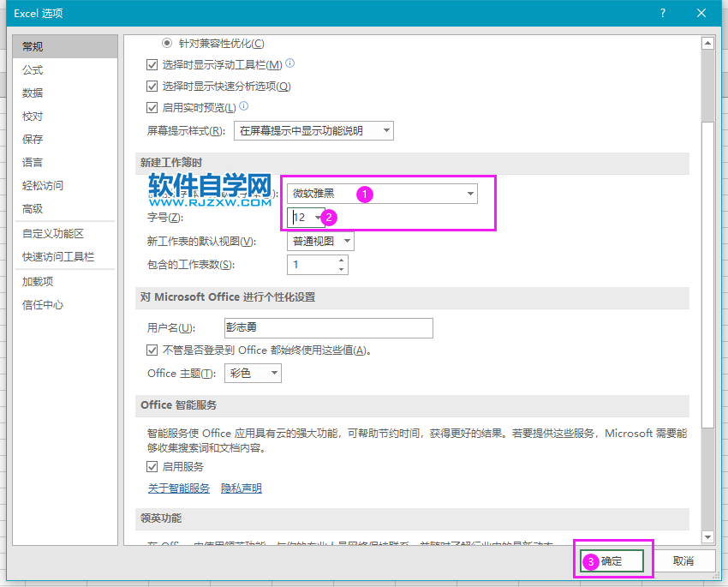The height and width of the screenshot is (587, 728).
Task: Open the font dropdown showing 微软雅黑
Action: [469, 194]
